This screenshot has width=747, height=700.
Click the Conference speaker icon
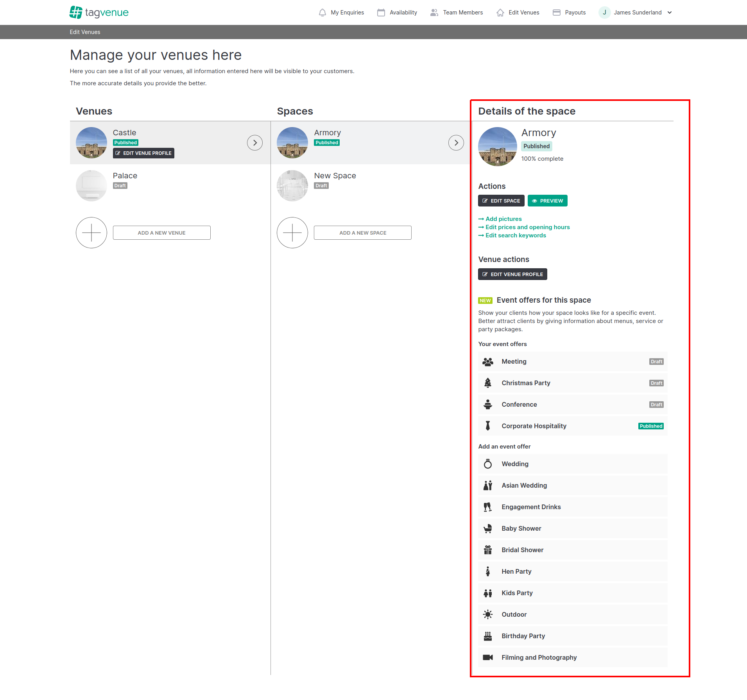tap(488, 405)
